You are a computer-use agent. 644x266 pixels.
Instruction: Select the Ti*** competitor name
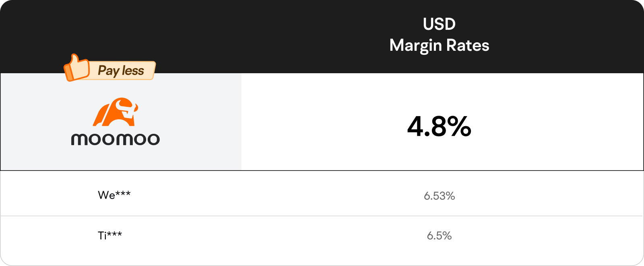(110, 235)
